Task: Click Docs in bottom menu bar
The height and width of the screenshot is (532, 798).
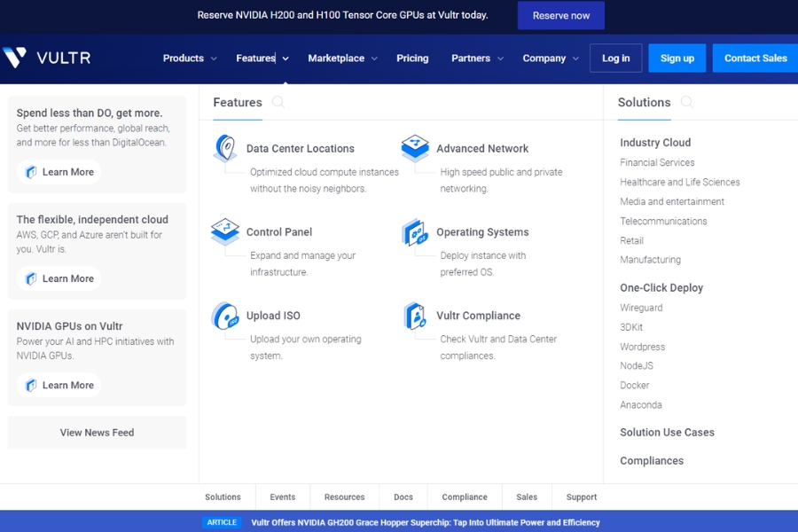Action: pyautogui.click(x=403, y=497)
